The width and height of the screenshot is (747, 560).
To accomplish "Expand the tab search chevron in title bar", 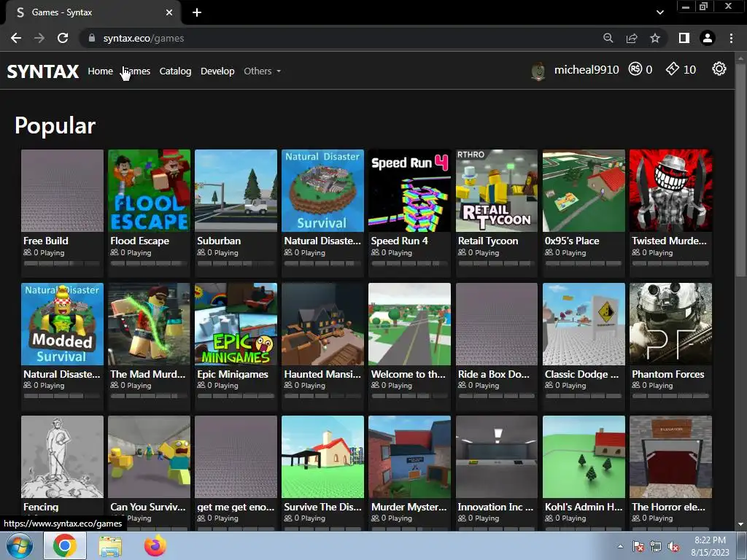I will (659, 12).
